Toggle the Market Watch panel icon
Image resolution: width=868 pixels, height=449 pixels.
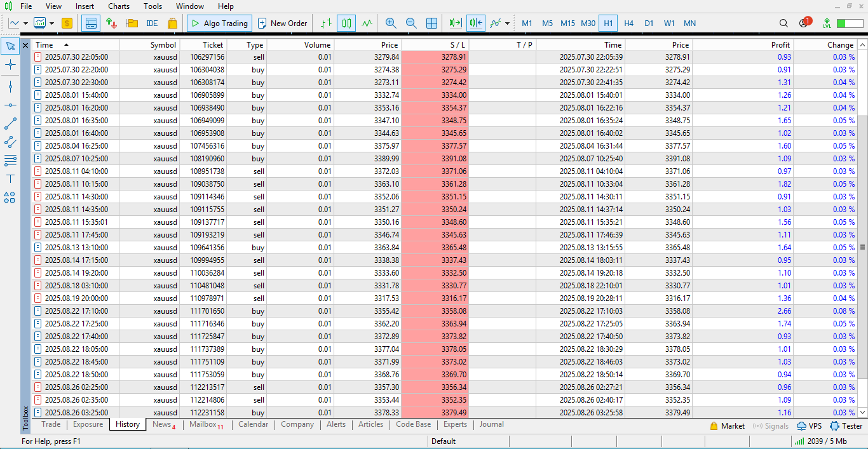pyautogui.click(x=90, y=23)
